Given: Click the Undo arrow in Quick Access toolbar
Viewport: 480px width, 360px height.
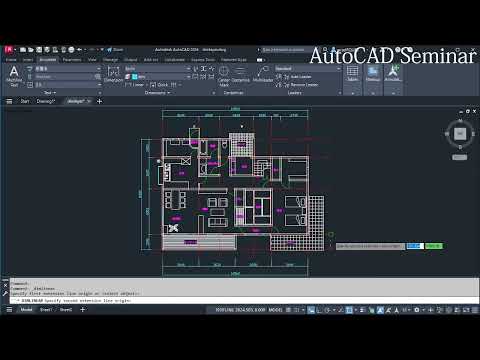Looking at the screenshot, I should [x=79, y=50].
